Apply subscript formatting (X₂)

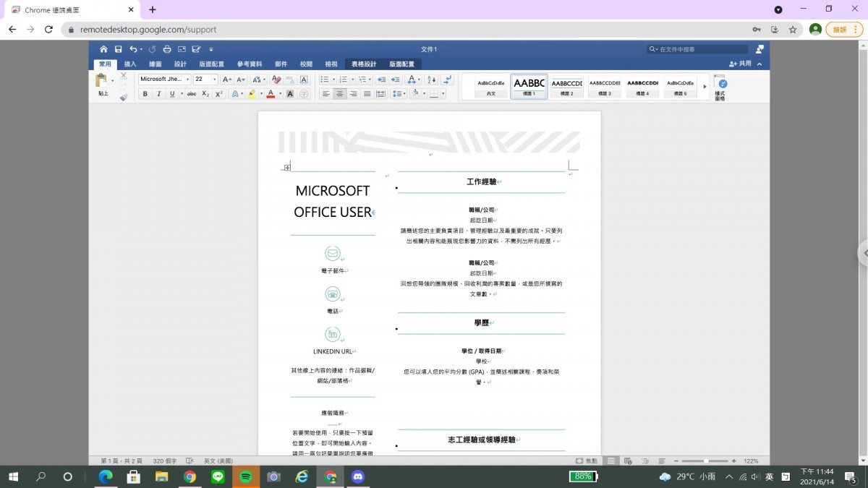click(x=205, y=94)
